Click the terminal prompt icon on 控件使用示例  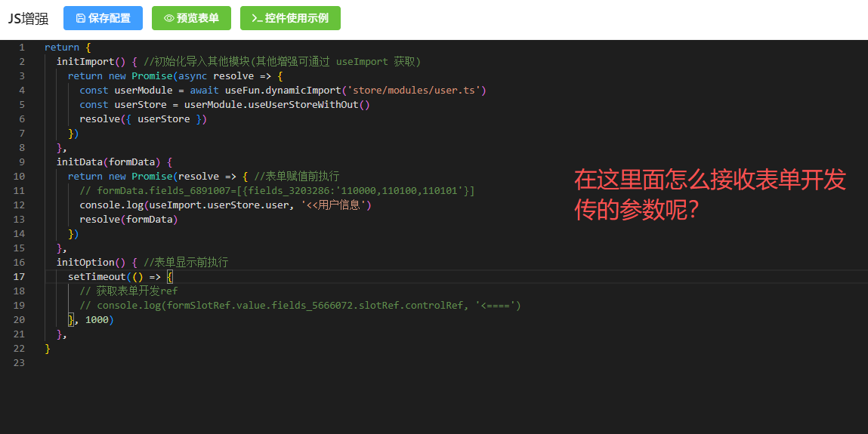257,18
